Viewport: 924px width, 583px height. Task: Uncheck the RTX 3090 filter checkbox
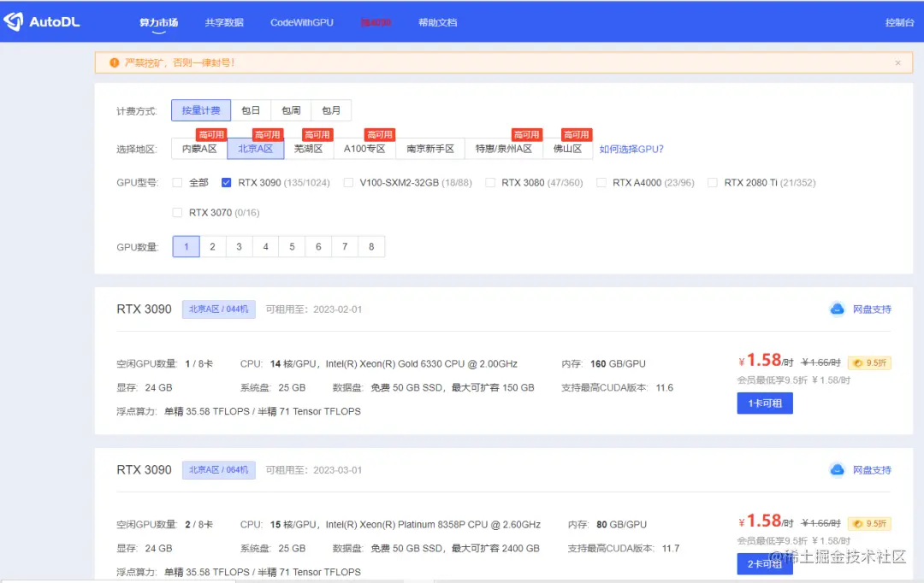(226, 181)
